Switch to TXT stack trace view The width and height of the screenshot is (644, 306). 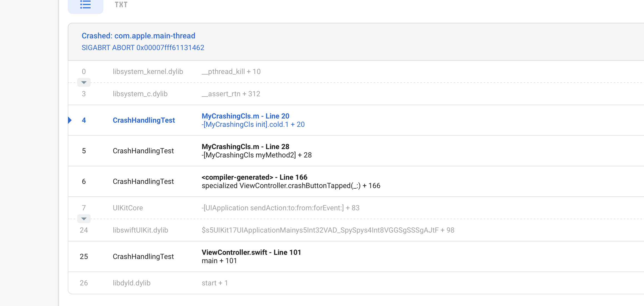(121, 5)
